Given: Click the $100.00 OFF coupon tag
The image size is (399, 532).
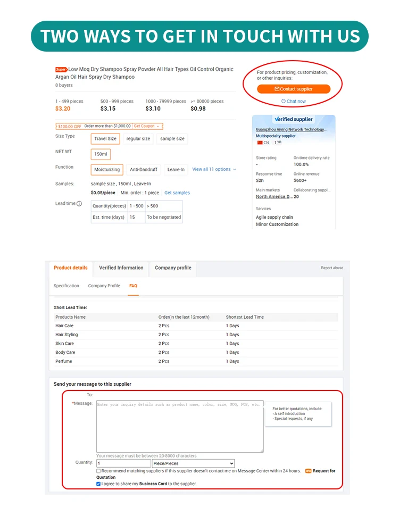Looking at the screenshot, I should pos(69,126).
